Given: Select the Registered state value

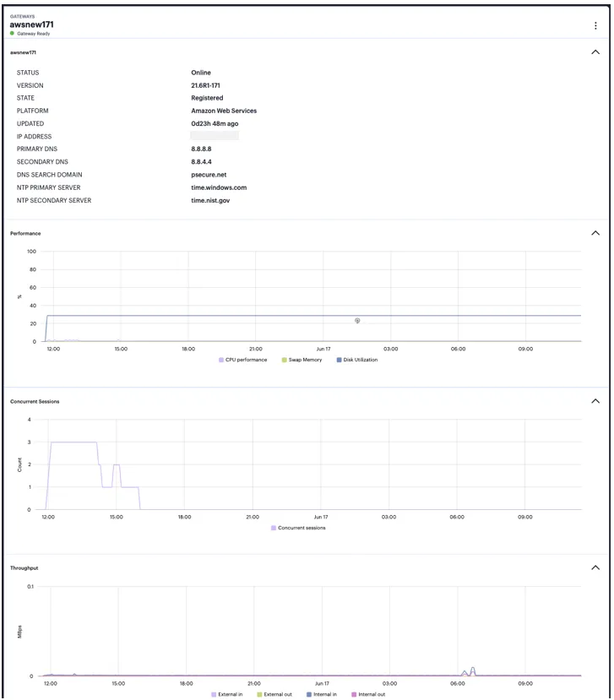Looking at the screenshot, I should click(x=207, y=98).
